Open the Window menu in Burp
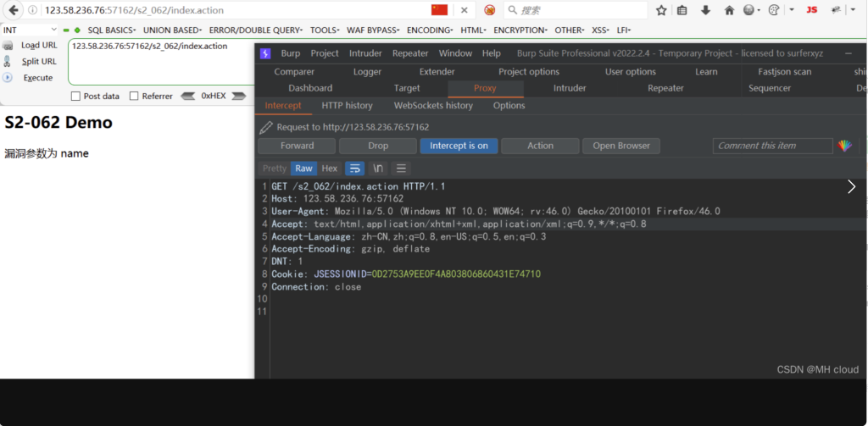This screenshot has width=868, height=426. click(x=455, y=53)
